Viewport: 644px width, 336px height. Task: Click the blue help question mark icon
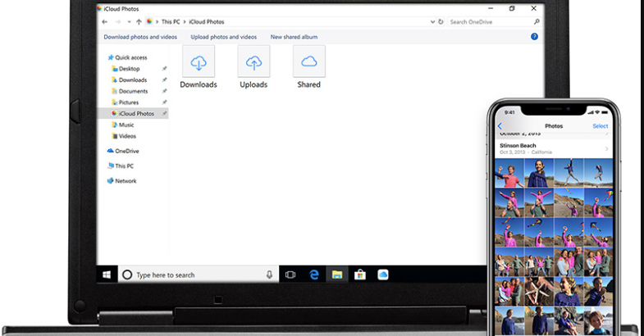point(534,37)
